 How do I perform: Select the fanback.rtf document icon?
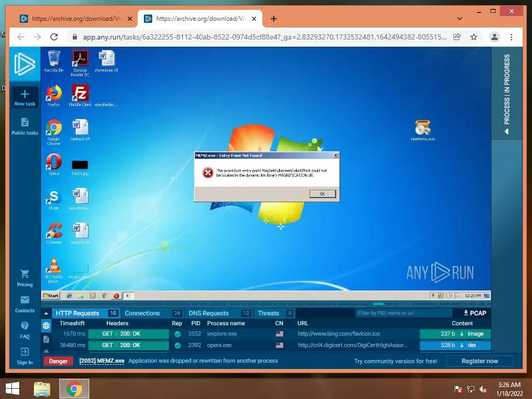pos(80,130)
